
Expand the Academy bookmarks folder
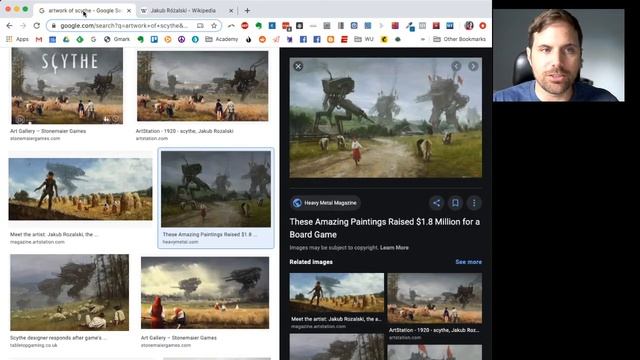tap(221, 39)
